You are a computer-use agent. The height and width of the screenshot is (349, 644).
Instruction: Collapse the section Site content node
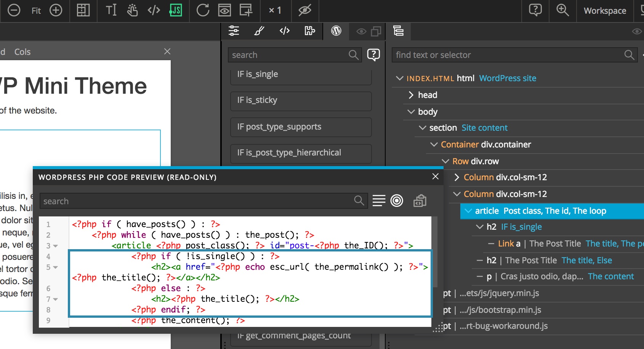pos(423,128)
